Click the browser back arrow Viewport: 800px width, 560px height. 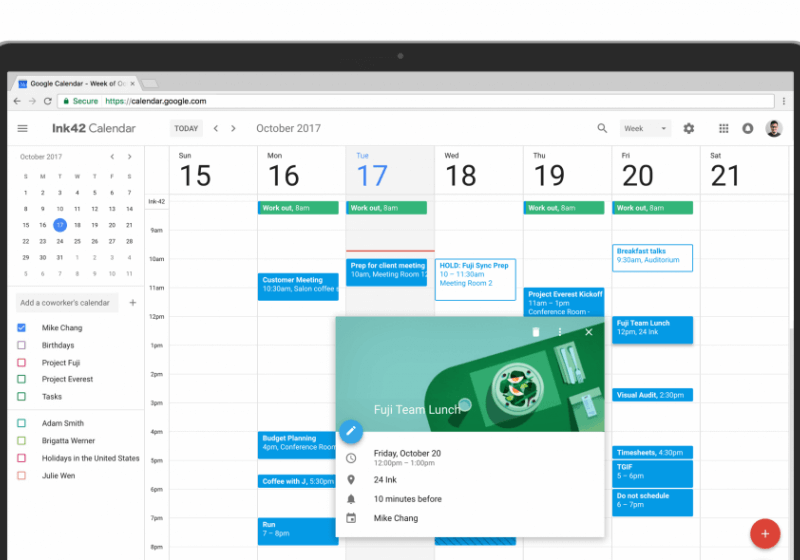click(17, 101)
